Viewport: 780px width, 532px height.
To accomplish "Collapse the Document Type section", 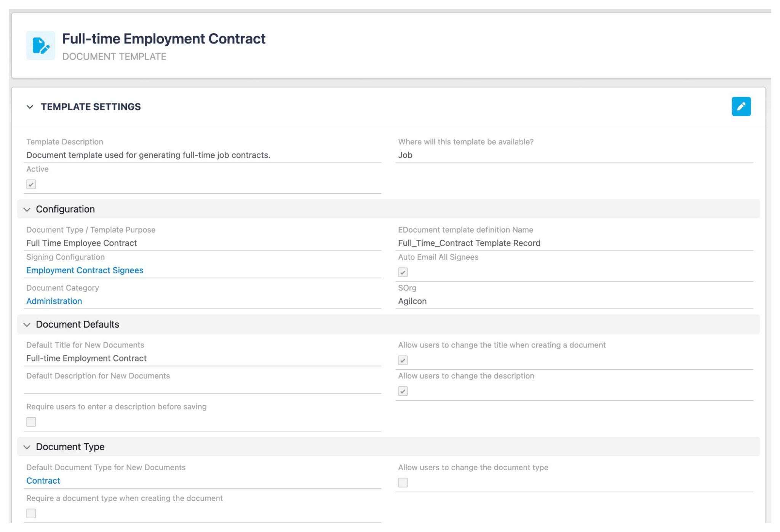I will (x=27, y=447).
